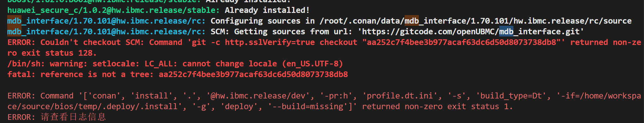
Task: Select the commit hash after 'not a tree:'
Action: point(253,75)
